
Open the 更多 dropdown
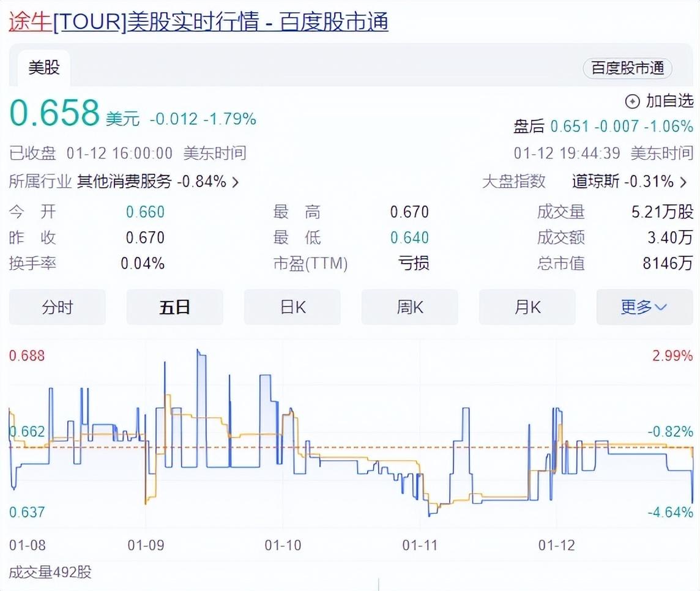pyautogui.click(x=645, y=307)
